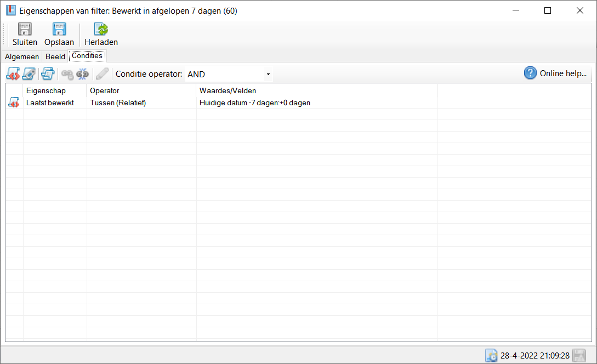597x364 pixels.
Task: Switch to the Algemeen tab
Action: click(22, 56)
